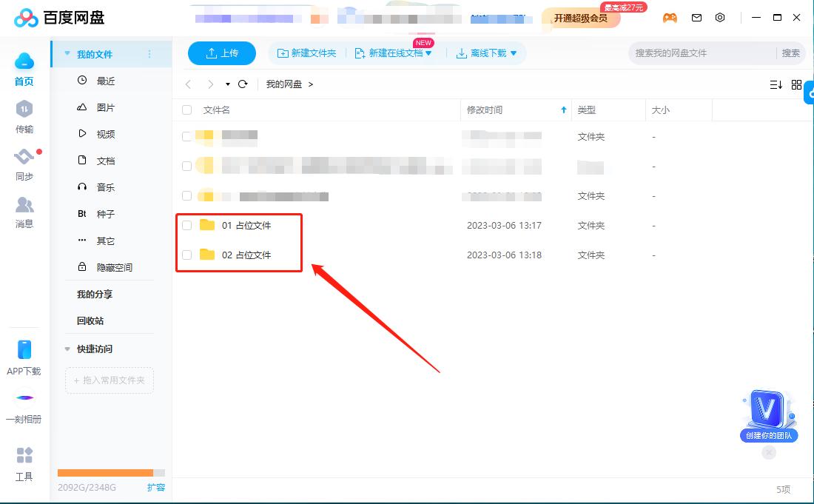Select 音乐 category in sidebar
Viewport: 814px width, 504px height.
point(104,187)
